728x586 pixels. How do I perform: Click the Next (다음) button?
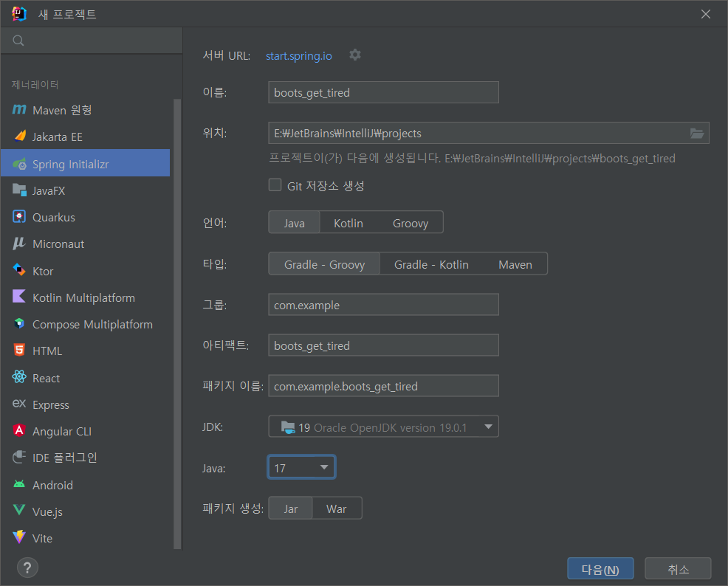click(600, 568)
